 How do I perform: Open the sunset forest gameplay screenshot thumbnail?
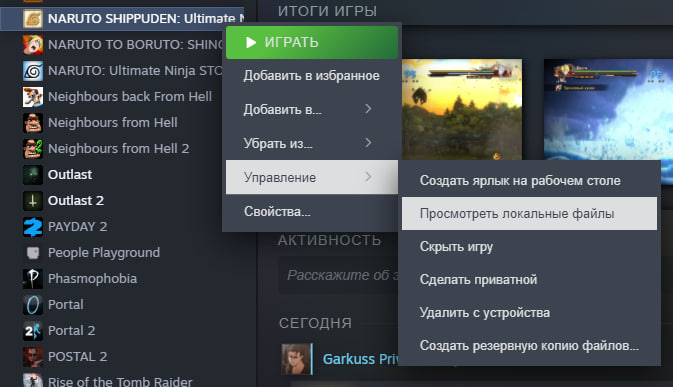pyautogui.click(x=462, y=109)
